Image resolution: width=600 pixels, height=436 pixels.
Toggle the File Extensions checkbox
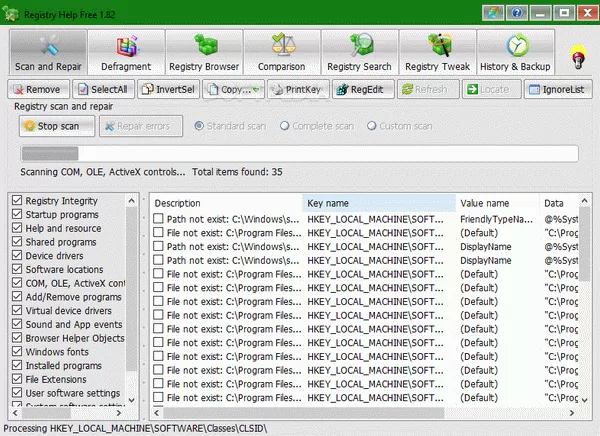pyautogui.click(x=17, y=379)
